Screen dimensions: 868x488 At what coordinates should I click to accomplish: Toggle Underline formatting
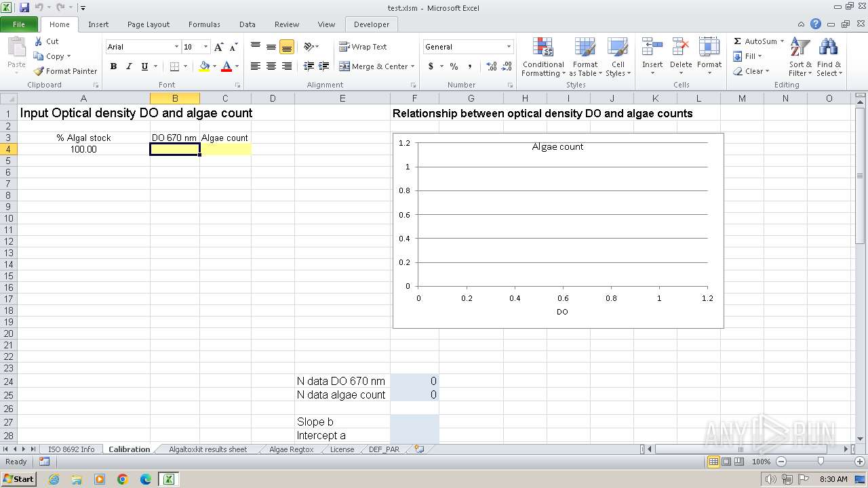pyautogui.click(x=144, y=66)
